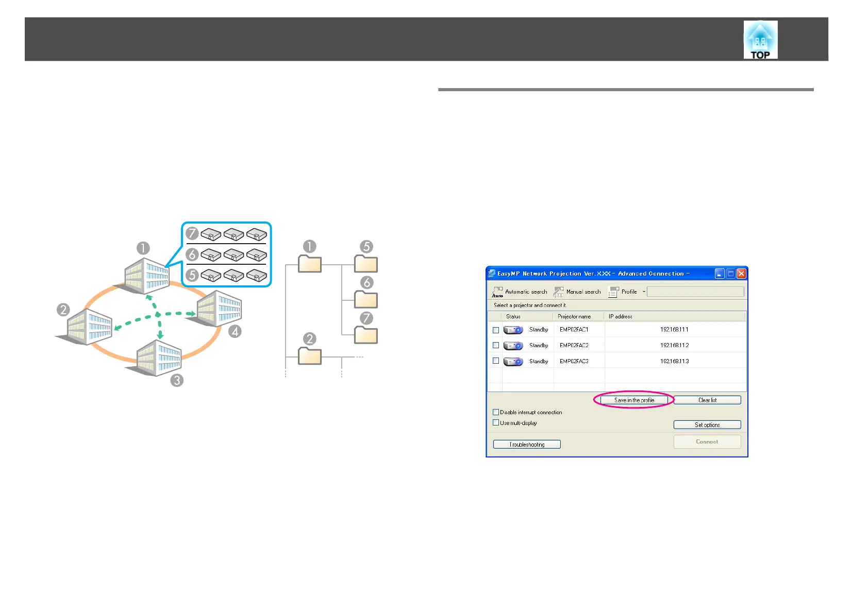Image resolution: width=868 pixels, height=613 pixels.
Task: Minimize the EasyMP Network Projection window
Action: click(x=720, y=274)
